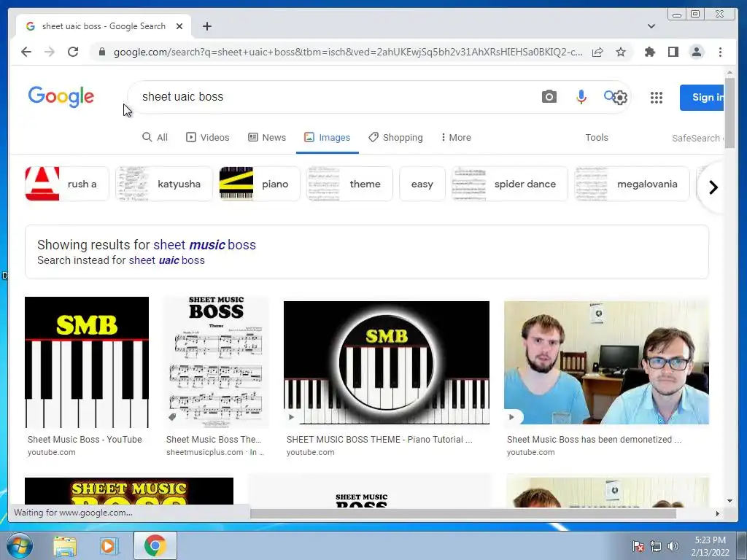Image resolution: width=747 pixels, height=560 pixels.
Task: Go back to the previous page
Action: tap(26, 52)
